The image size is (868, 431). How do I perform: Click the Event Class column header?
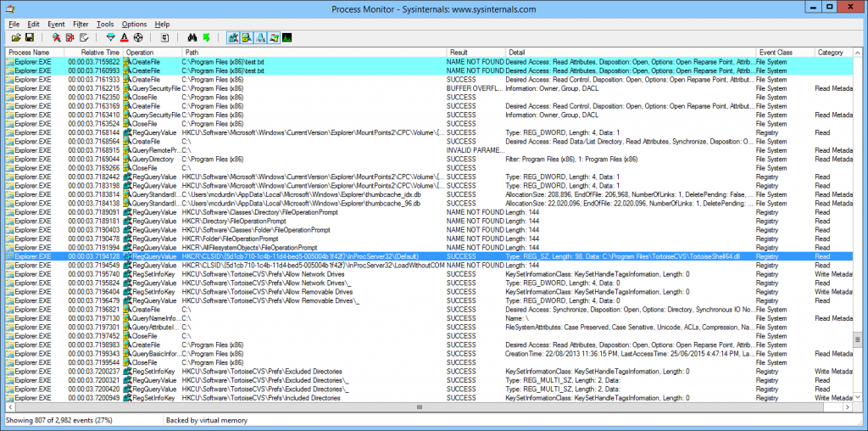tap(785, 52)
